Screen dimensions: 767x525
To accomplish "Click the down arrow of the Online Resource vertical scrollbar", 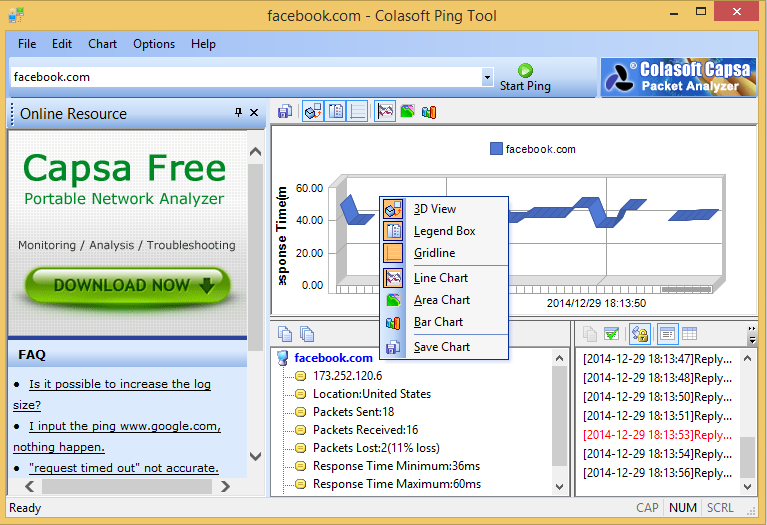I will [x=255, y=456].
